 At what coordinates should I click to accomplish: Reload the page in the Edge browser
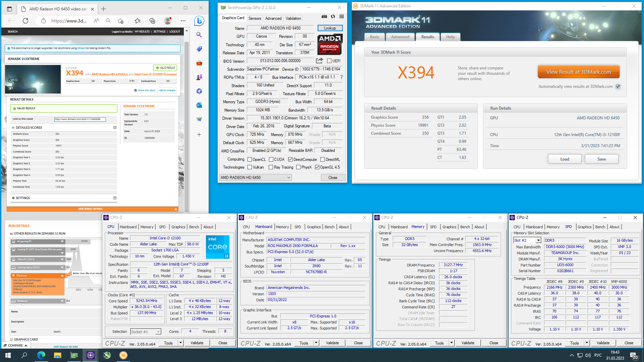coord(25,21)
